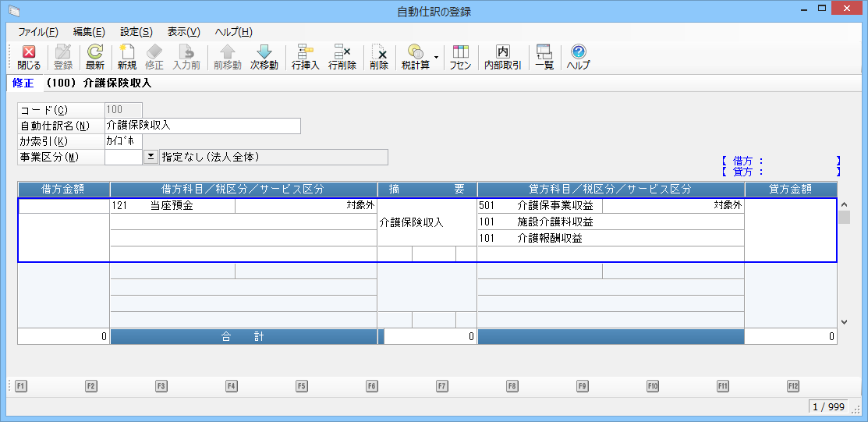Show the 一覧 list view
868x422 pixels.
tap(544, 58)
